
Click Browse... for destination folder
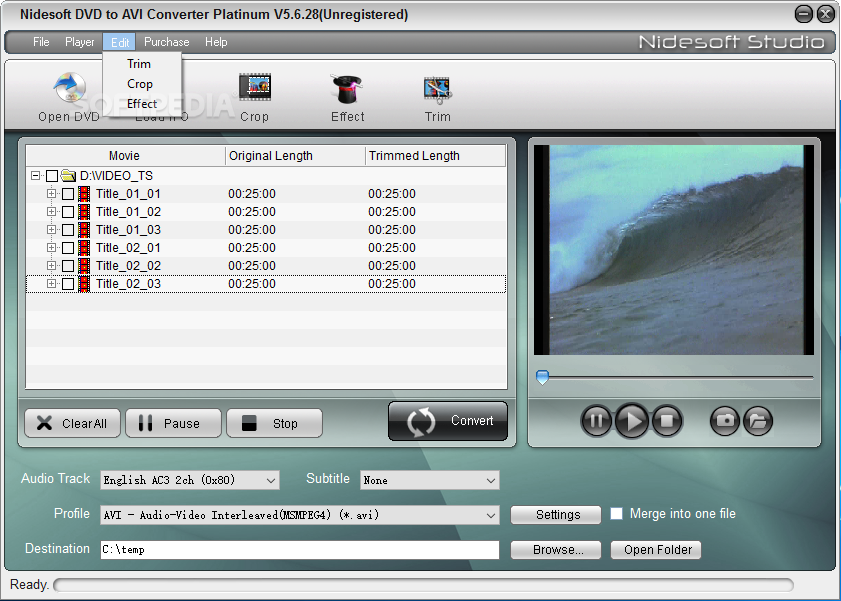(x=556, y=550)
